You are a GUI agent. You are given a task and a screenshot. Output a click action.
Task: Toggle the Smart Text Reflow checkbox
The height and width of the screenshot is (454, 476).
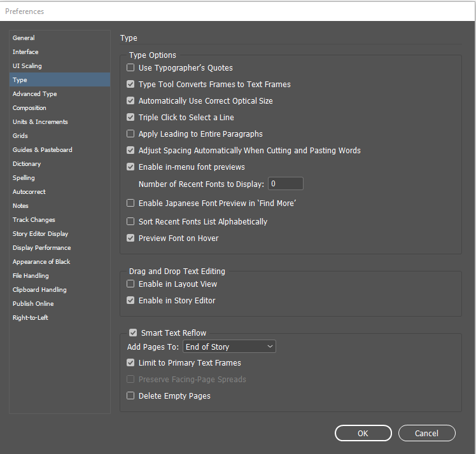pos(133,333)
